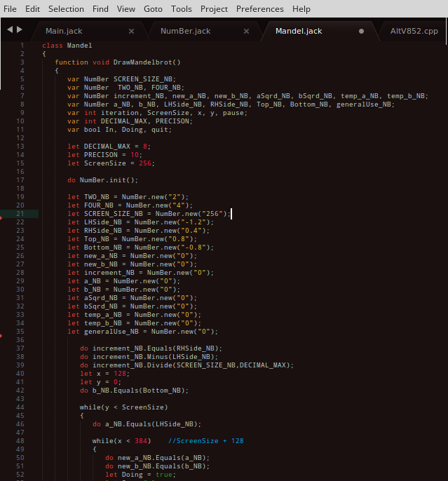Close the Main.jack tab

click(131, 32)
